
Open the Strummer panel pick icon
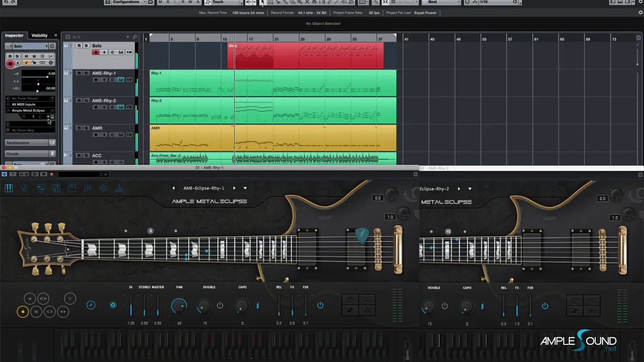coord(24,189)
